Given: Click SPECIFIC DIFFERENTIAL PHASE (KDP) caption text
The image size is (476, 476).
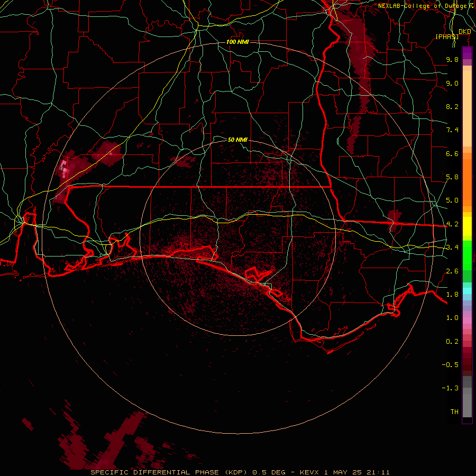Looking at the screenshot, I should [170, 472].
